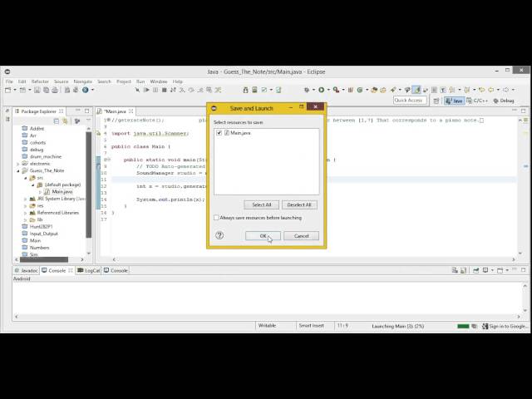Click the Open Type toolbar icon
This screenshot has height=399, width=532.
click(374, 90)
